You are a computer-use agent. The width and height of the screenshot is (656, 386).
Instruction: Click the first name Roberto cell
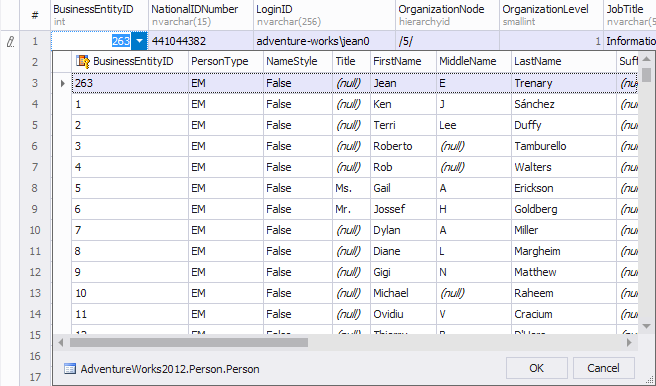coord(403,146)
